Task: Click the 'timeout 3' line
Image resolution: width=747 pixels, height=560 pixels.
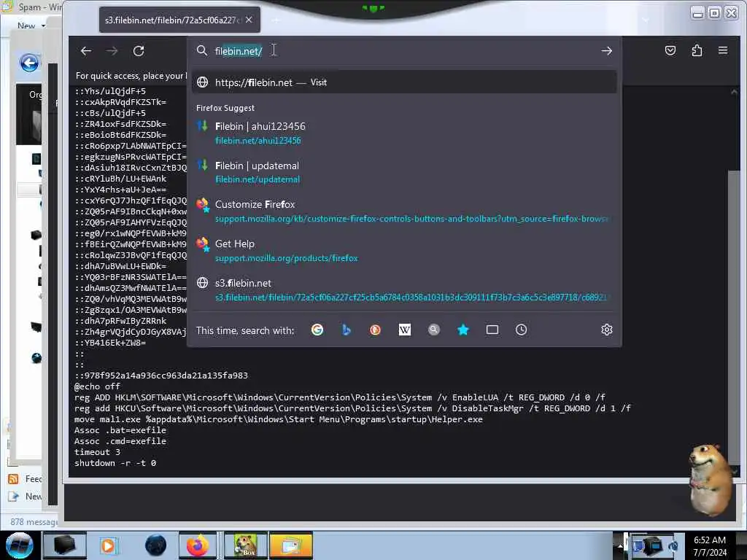Action: (97, 452)
